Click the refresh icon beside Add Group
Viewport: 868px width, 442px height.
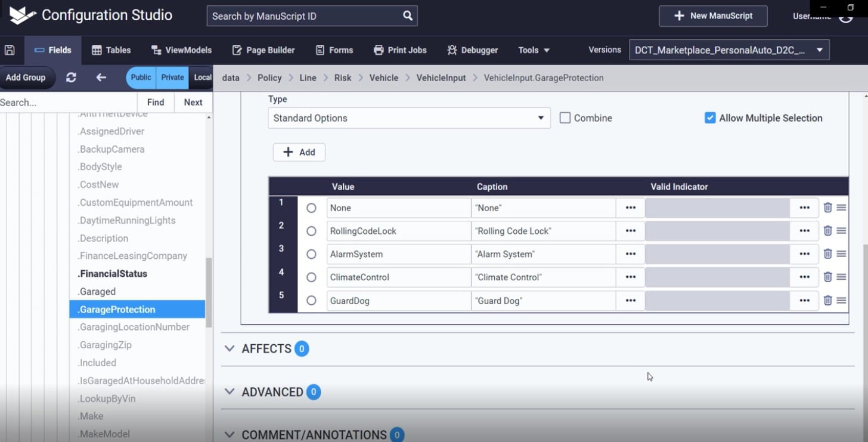click(71, 78)
